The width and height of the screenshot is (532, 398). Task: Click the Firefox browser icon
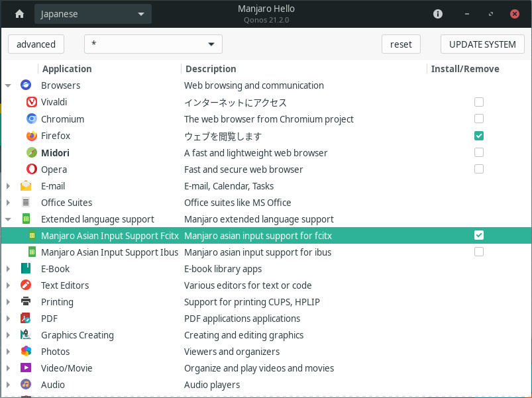tap(31, 136)
